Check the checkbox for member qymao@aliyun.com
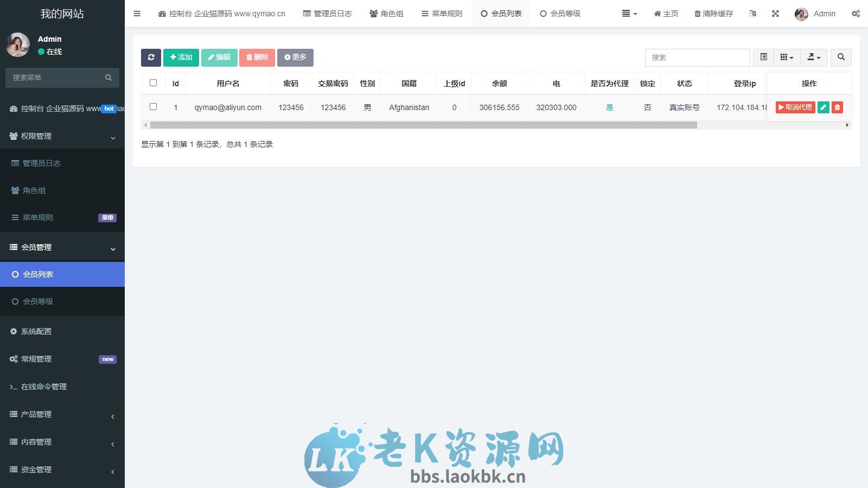Viewport: 868px width, 488px height. [x=153, y=107]
